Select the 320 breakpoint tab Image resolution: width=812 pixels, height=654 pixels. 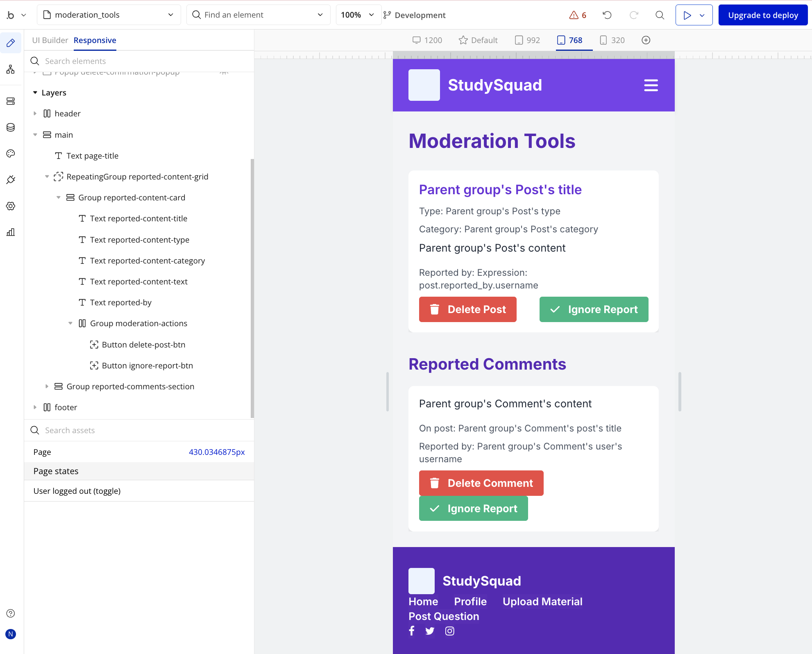coord(612,40)
